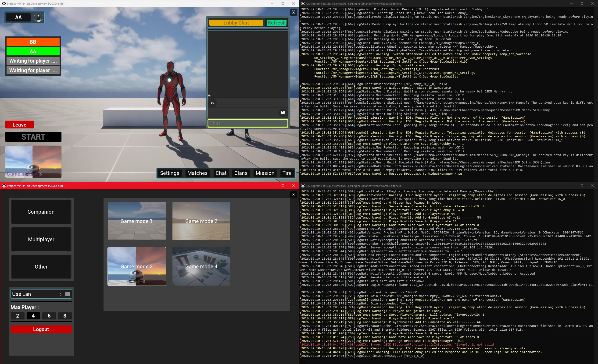The height and width of the screenshot is (364, 598).
Task: Select max player count 8
Action: coord(65,316)
